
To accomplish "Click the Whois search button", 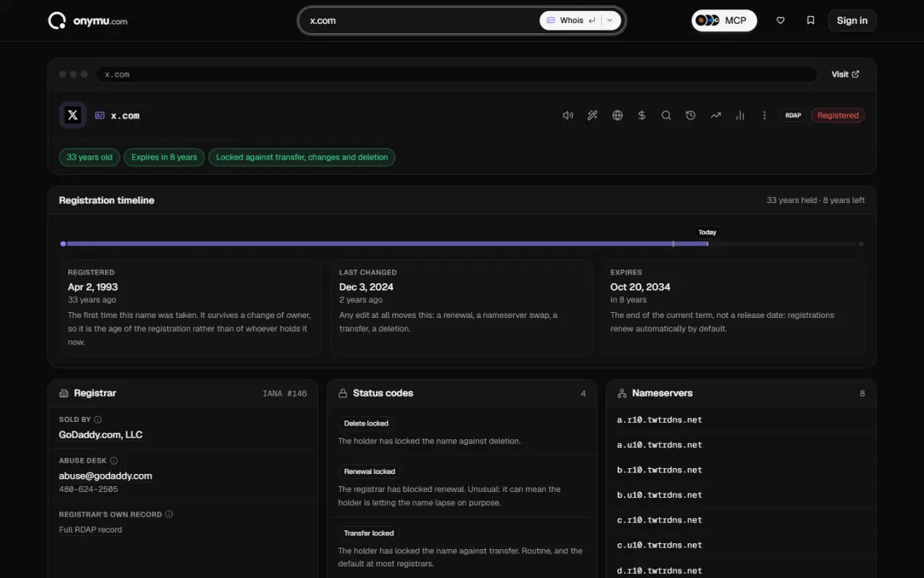I will tap(571, 21).
